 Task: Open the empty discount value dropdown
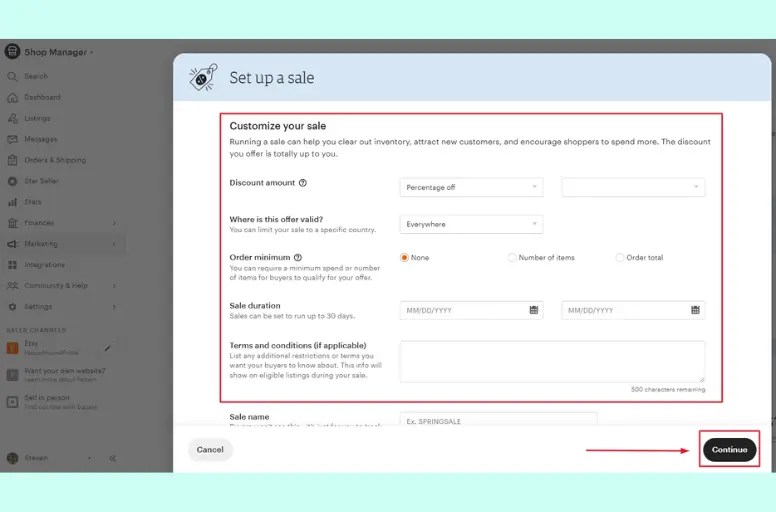click(x=633, y=187)
